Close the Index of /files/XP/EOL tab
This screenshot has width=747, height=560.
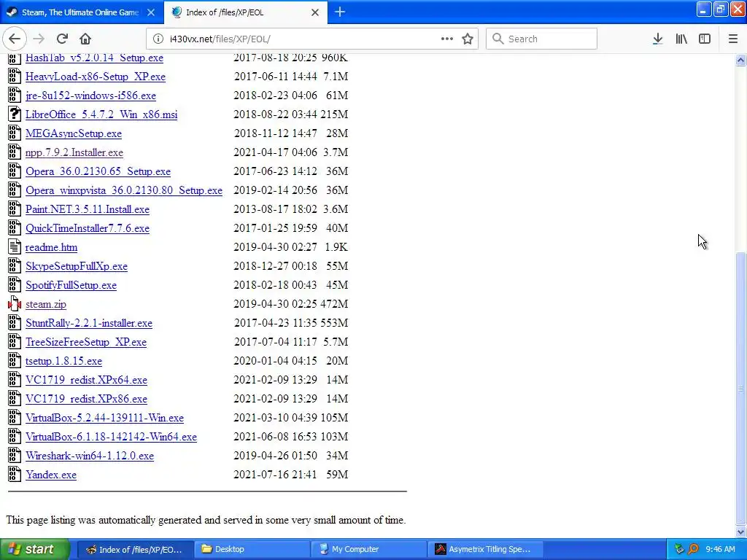pyautogui.click(x=315, y=12)
